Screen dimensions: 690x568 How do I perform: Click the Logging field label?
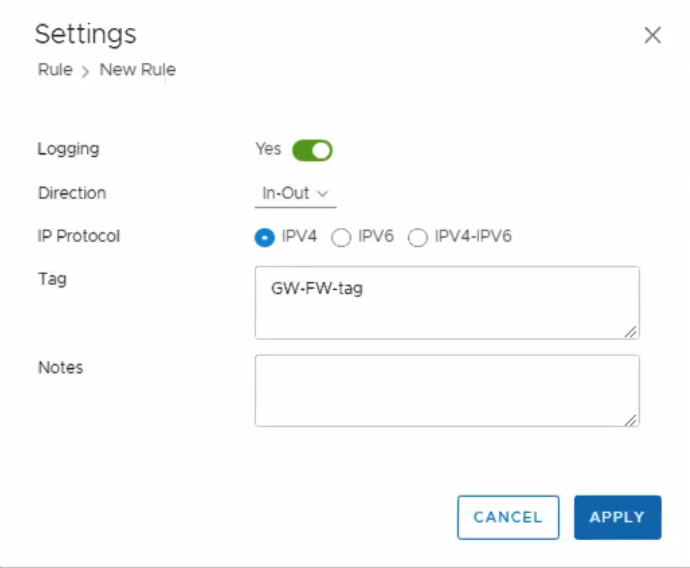click(68, 149)
